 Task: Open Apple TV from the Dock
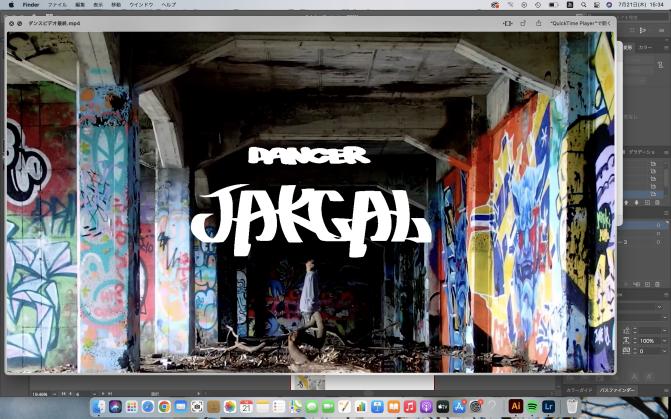[x=442, y=406]
